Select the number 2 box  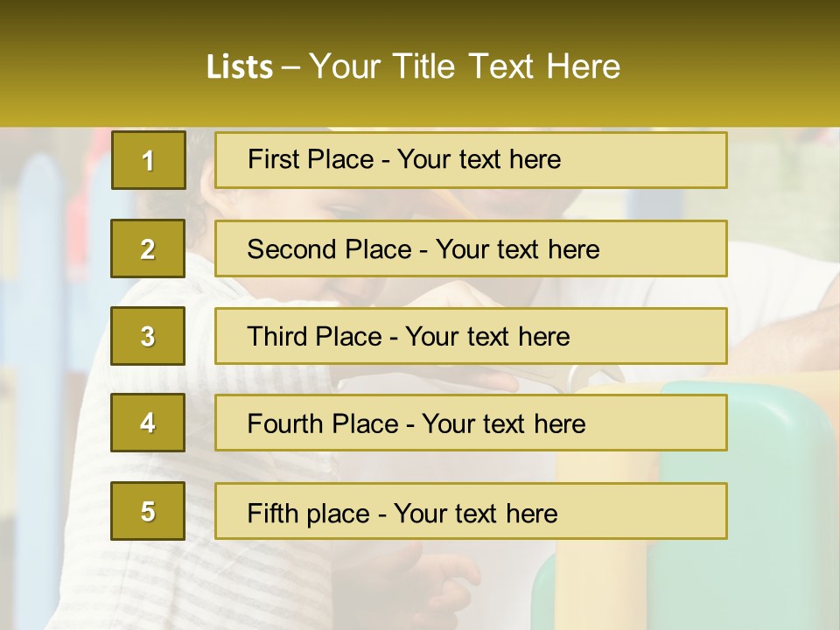(x=148, y=248)
